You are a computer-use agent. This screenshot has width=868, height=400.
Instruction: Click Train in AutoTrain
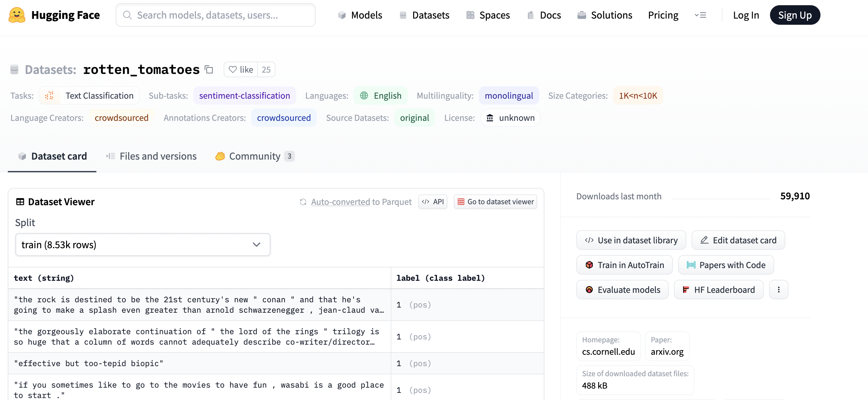tap(624, 265)
